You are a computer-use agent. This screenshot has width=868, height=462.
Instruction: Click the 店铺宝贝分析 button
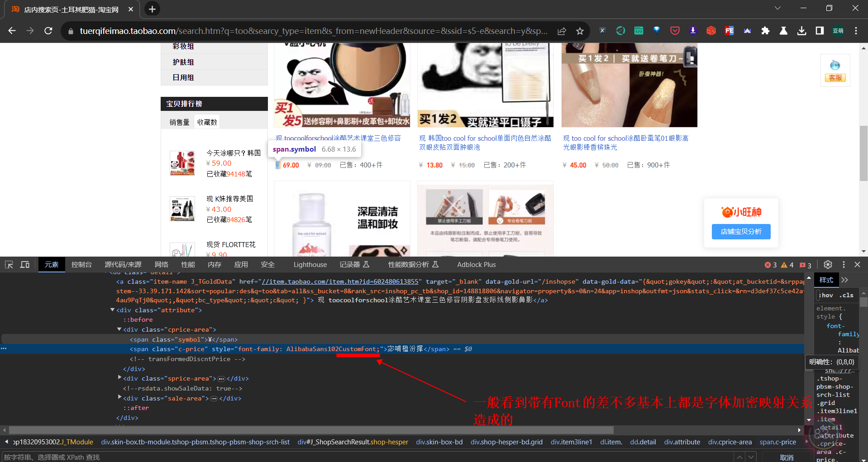coord(741,232)
